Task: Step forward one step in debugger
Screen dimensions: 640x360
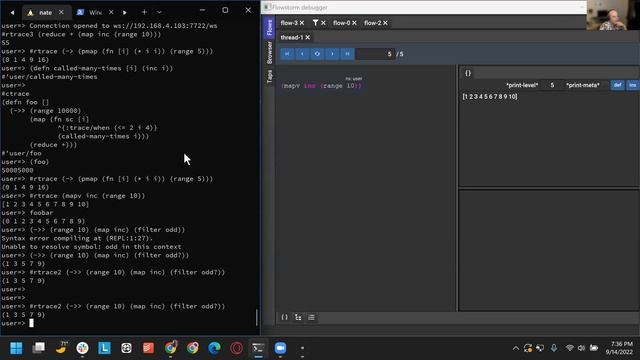Action: (332, 54)
